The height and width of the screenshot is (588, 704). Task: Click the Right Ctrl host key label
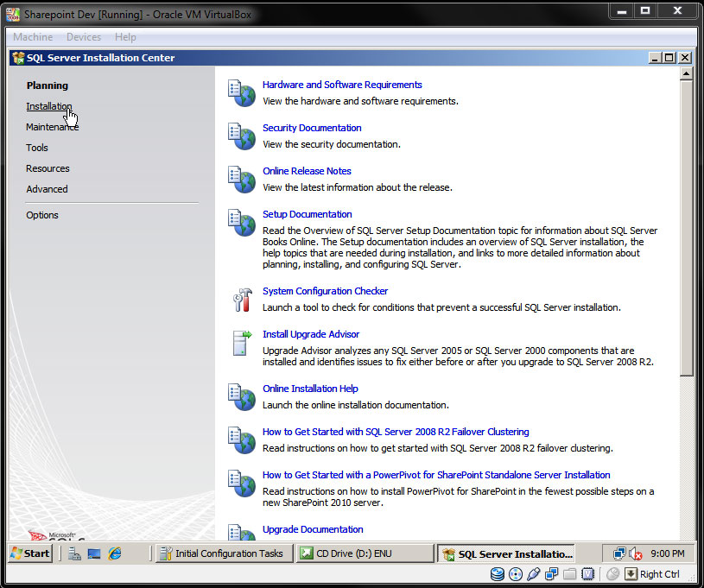click(660, 574)
